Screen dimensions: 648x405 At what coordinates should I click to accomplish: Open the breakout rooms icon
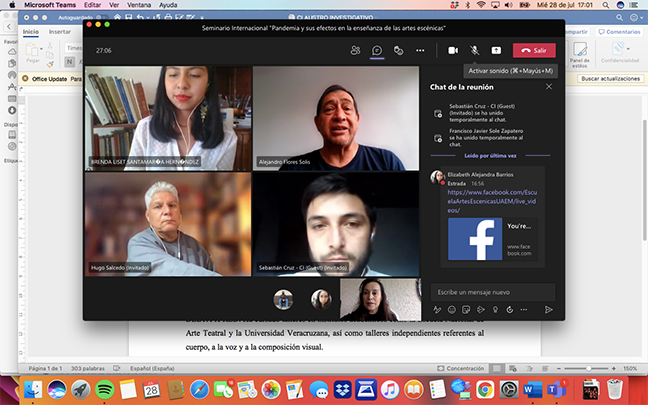tap(398, 50)
